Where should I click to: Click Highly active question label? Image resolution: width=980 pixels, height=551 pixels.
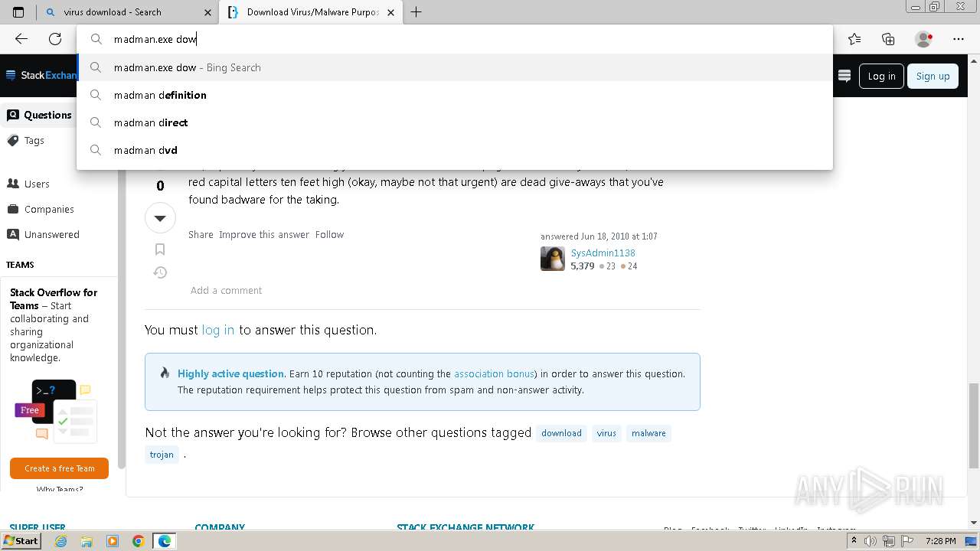coord(231,373)
